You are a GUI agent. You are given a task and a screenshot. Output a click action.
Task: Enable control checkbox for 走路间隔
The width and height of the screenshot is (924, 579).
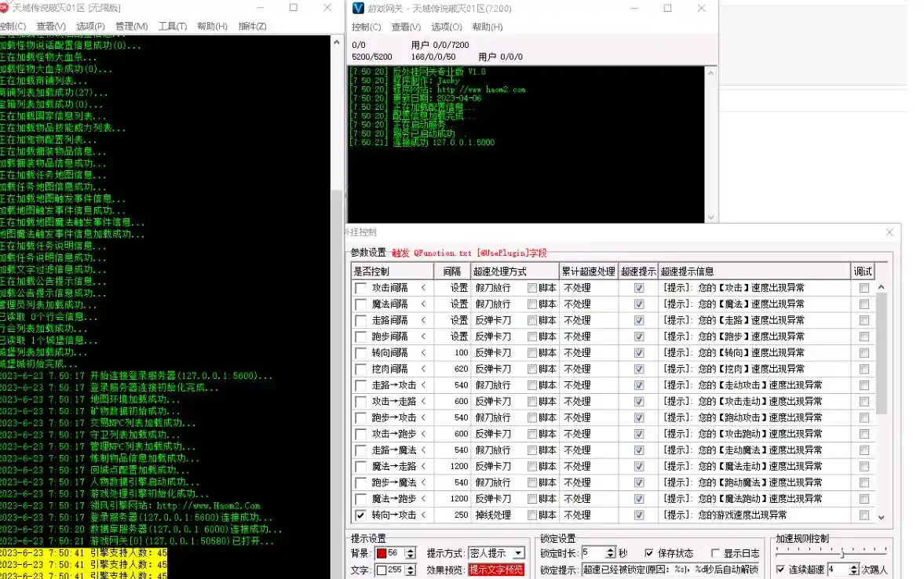tap(360, 320)
